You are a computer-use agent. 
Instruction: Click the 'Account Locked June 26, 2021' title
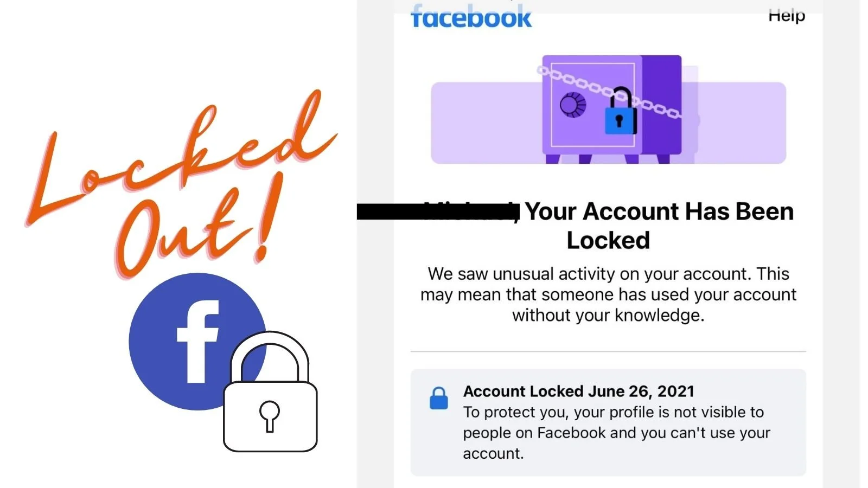(579, 391)
